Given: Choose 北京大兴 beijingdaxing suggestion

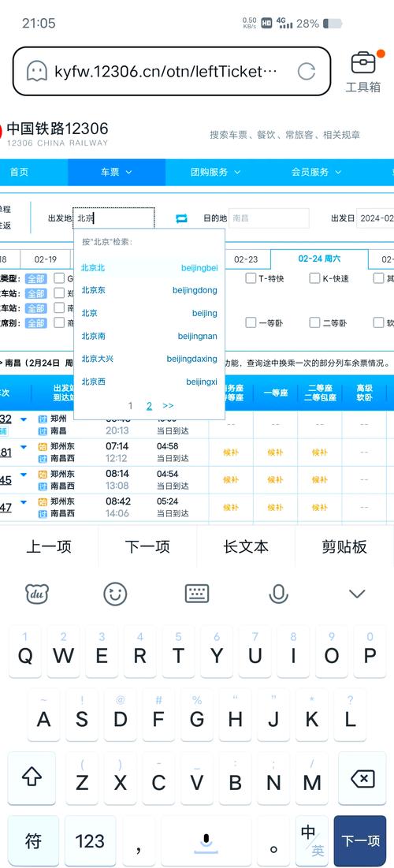Looking at the screenshot, I should click(x=150, y=359).
